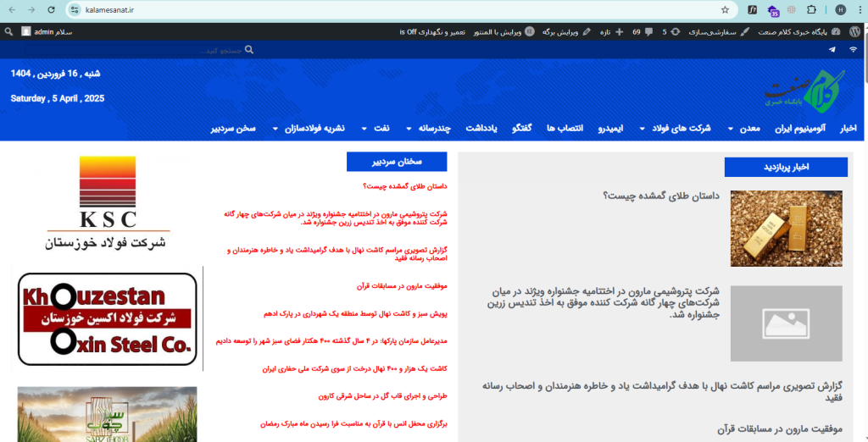The width and height of the screenshot is (868, 442).
Task: Open red link پویش سبز و کاشت نهال
Action: coord(355,313)
